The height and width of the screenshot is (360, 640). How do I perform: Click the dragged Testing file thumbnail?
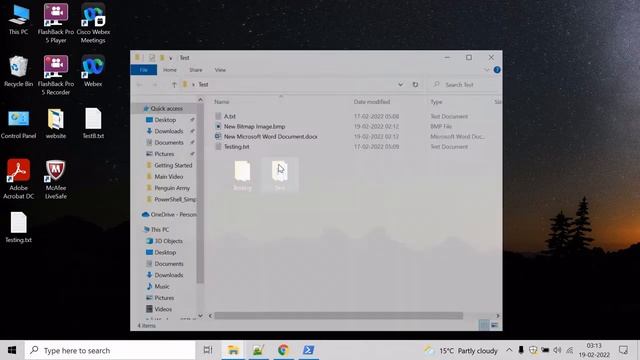(242, 176)
